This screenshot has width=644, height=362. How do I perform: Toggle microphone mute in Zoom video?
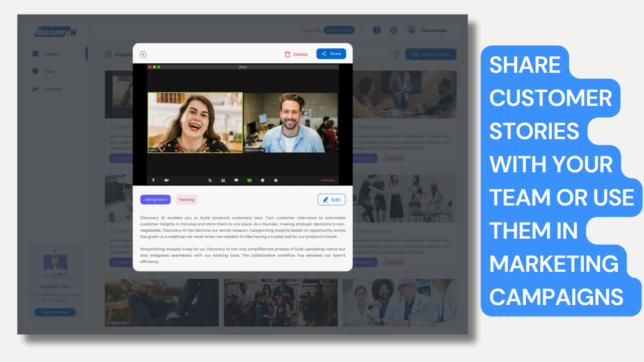pyautogui.click(x=153, y=180)
